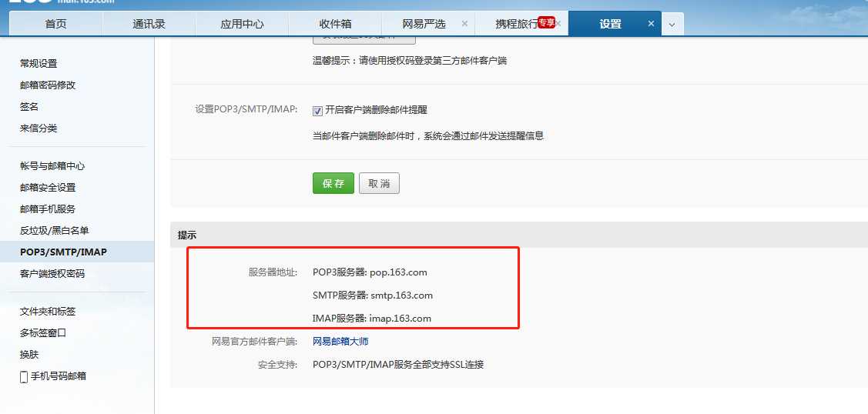Open 来信分类 settings
The height and width of the screenshot is (414, 868).
(x=39, y=129)
